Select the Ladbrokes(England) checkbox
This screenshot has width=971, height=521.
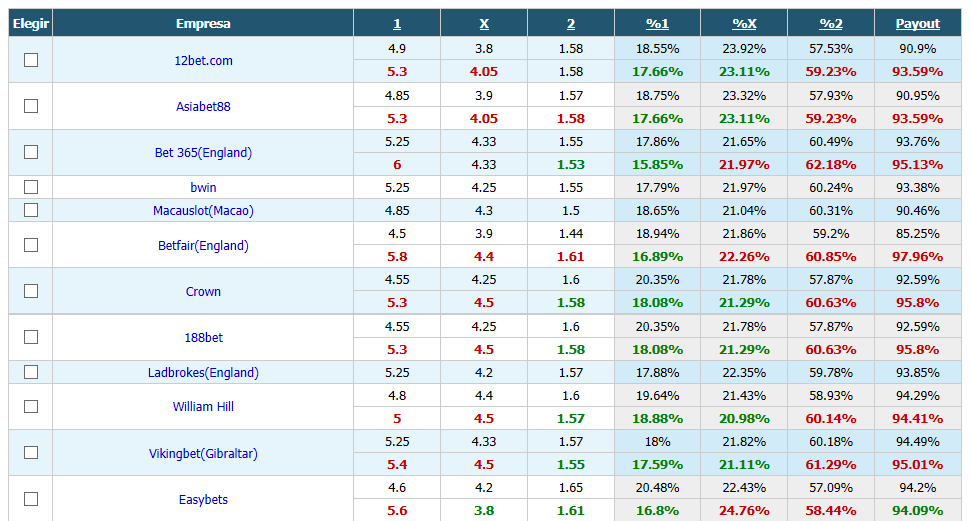[x=31, y=372]
